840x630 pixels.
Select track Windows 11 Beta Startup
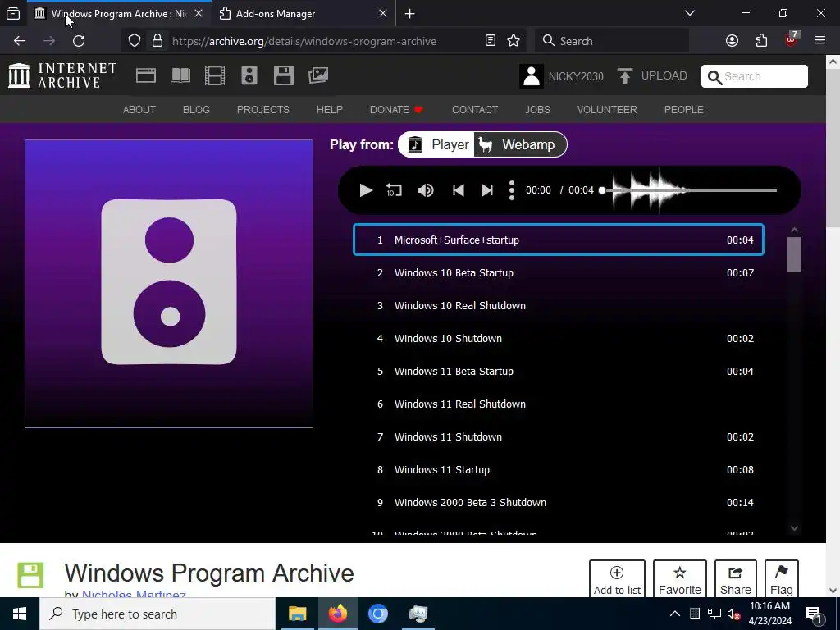pos(558,372)
